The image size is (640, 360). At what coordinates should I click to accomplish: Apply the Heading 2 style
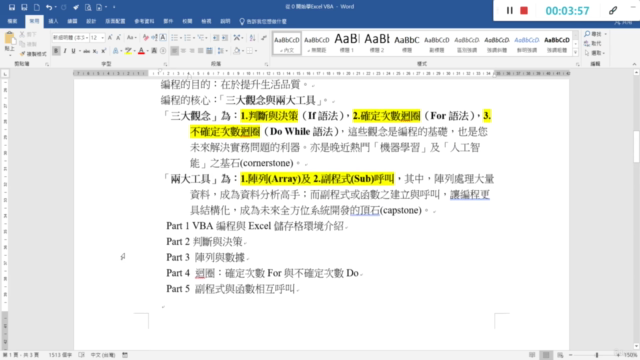(x=377, y=43)
